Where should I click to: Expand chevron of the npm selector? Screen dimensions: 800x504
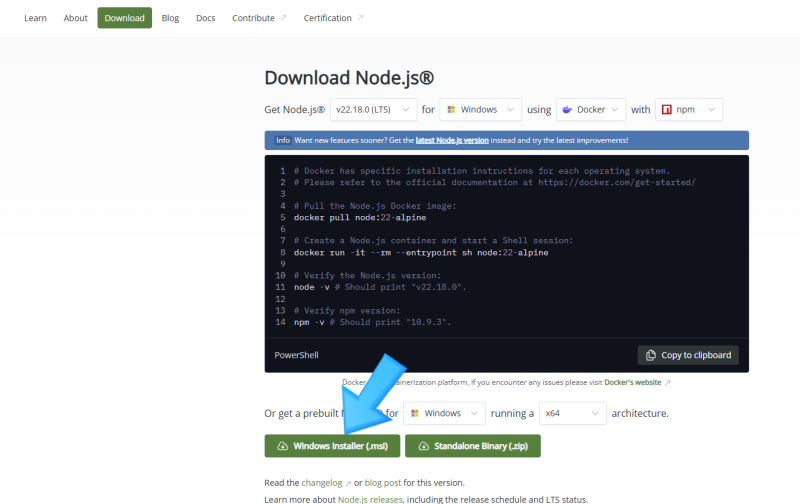711,110
